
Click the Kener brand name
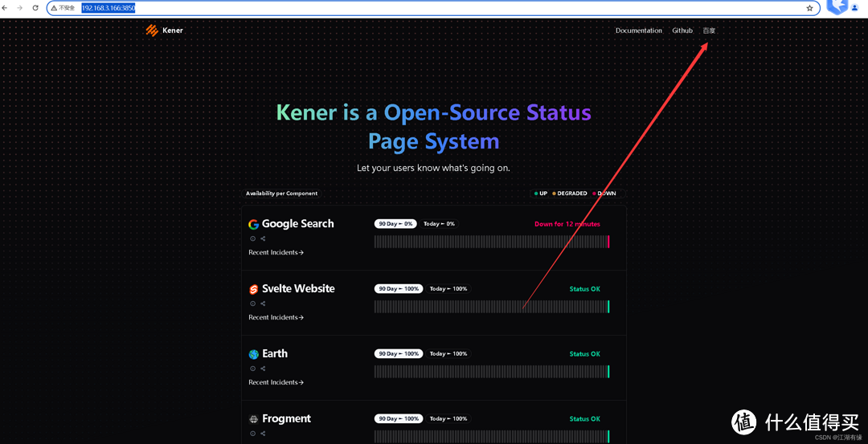click(173, 31)
